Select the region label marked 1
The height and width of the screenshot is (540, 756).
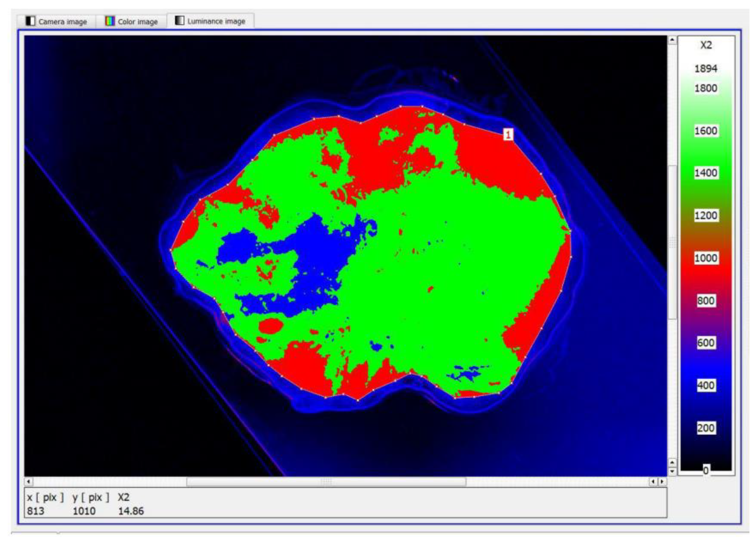508,135
